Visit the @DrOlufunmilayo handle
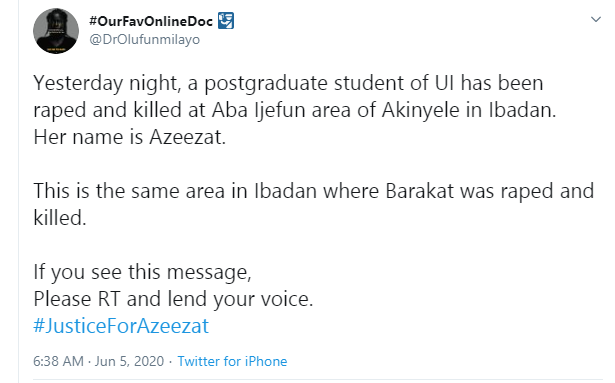This screenshot has width=615, height=383. [x=145, y=40]
